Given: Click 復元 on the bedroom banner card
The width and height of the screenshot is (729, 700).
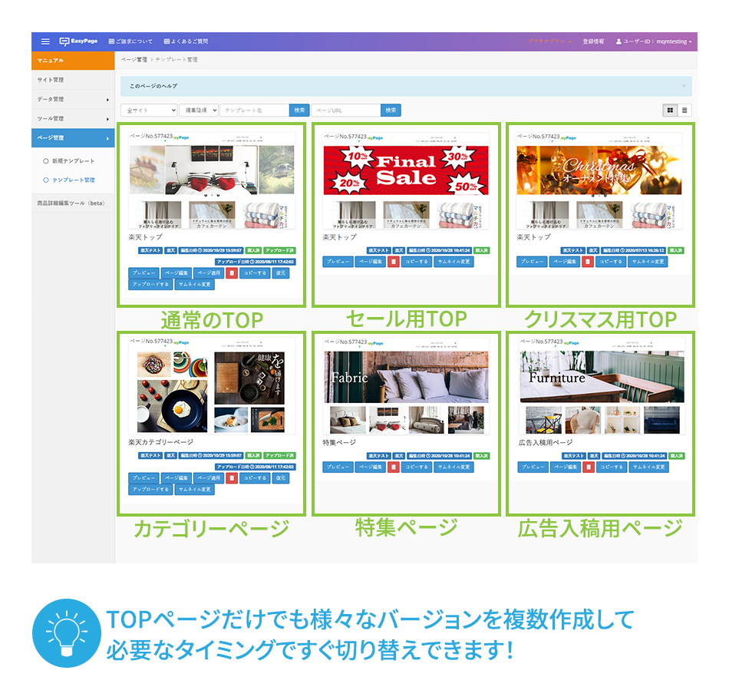Looking at the screenshot, I should [281, 273].
